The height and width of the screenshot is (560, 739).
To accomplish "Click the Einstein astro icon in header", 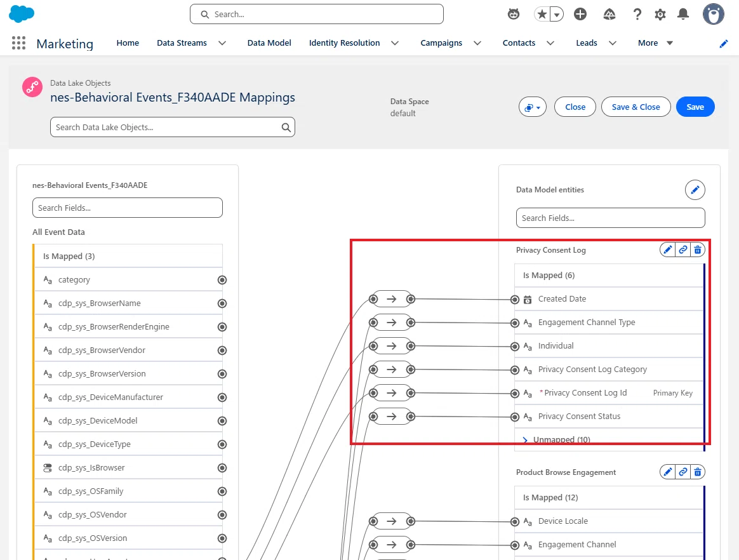I will click(x=514, y=14).
